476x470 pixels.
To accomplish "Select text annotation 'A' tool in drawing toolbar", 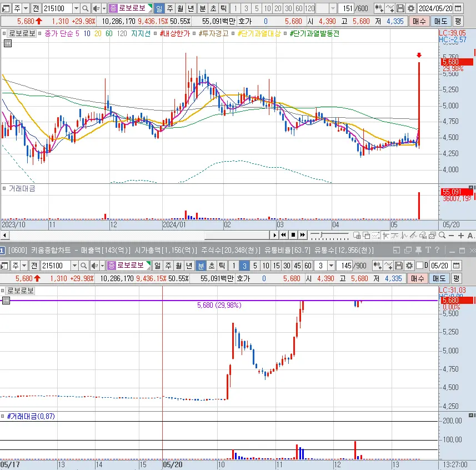I will pos(470,236).
